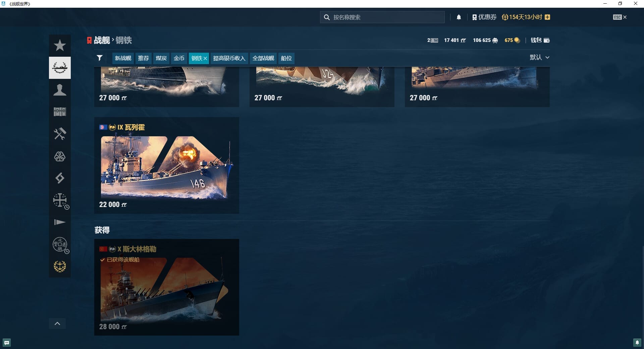Image resolution: width=644 pixels, height=349 pixels.
Task: Remove the active 钢铁 filter tag
Action: point(205,58)
